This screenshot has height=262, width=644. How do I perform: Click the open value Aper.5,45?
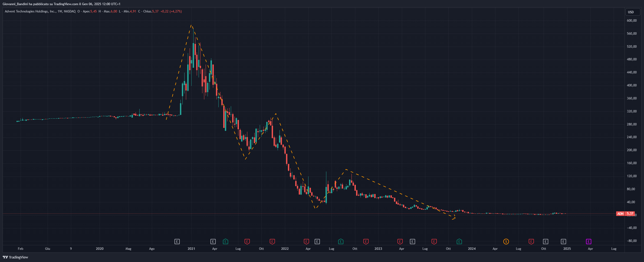[x=90, y=11]
